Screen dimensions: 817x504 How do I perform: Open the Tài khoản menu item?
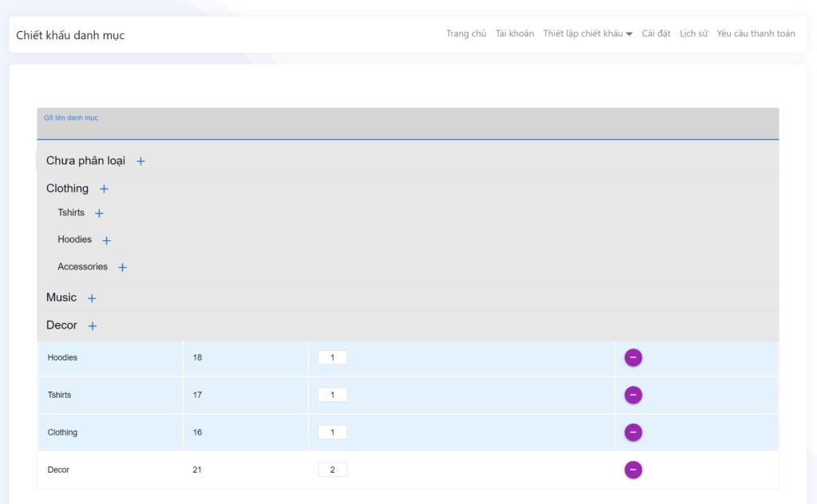pos(515,33)
